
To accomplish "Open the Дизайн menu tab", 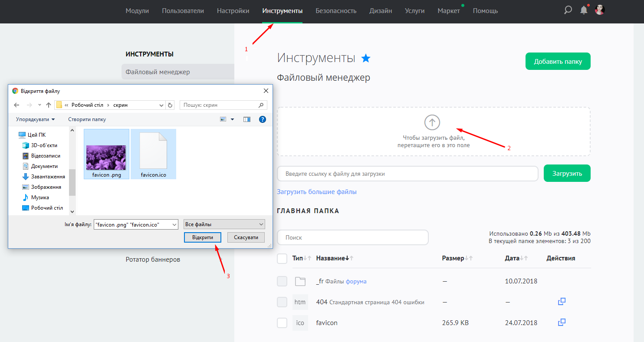I will coord(381,11).
